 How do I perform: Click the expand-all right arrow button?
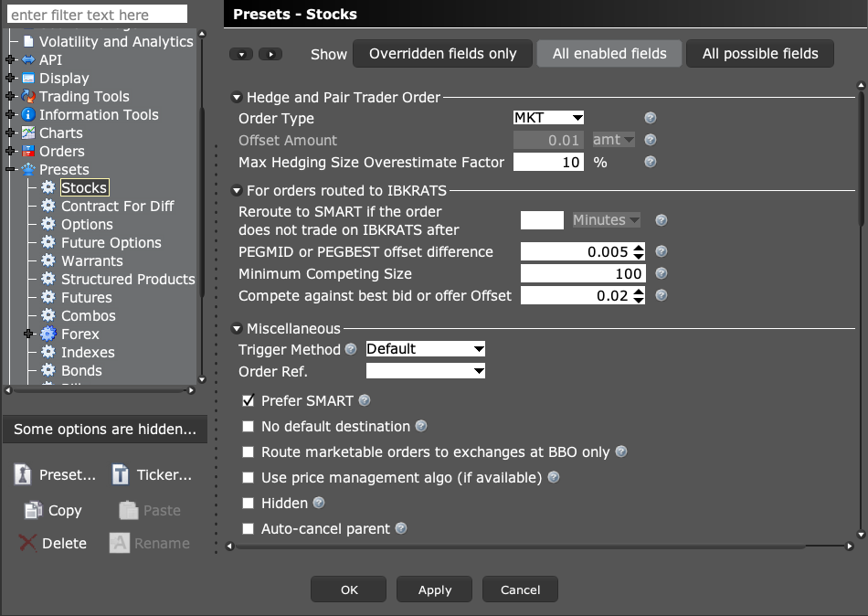[x=270, y=54]
